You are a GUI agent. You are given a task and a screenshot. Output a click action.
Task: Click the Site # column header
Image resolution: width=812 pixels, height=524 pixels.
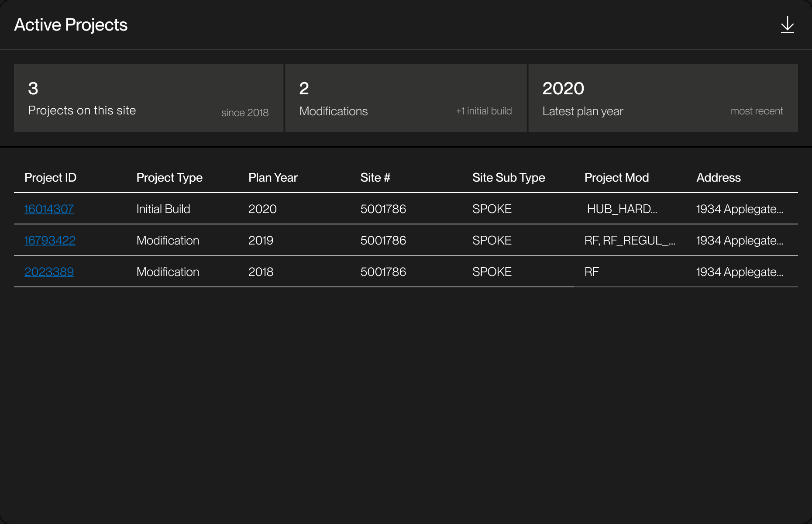(375, 177)
